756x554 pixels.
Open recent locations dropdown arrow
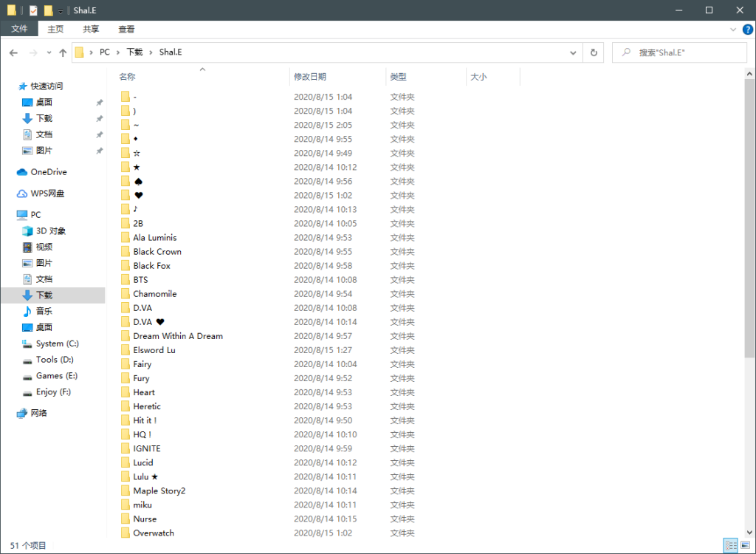coord(49,52)
